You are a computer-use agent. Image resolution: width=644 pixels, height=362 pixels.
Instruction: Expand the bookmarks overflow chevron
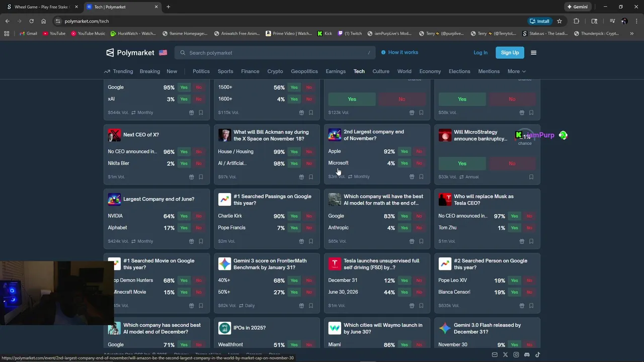[631, 34]
